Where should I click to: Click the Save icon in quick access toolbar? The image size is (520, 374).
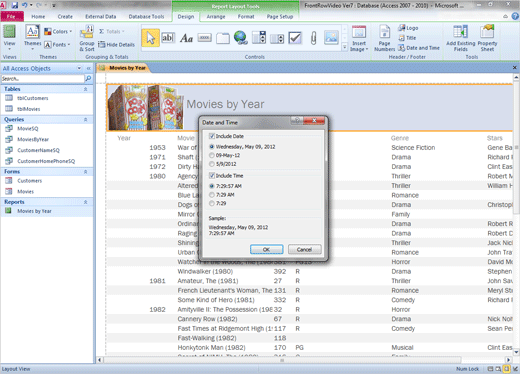coord(15,5)
